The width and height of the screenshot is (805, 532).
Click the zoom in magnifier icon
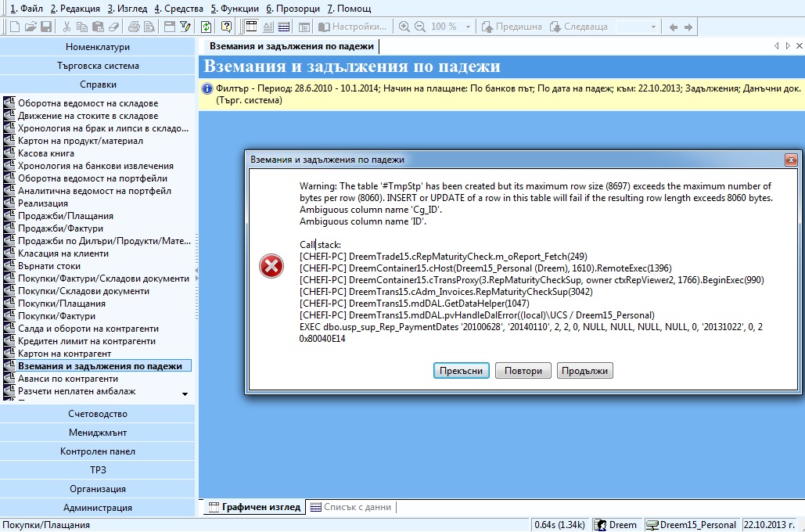click(x=404, y=27)
